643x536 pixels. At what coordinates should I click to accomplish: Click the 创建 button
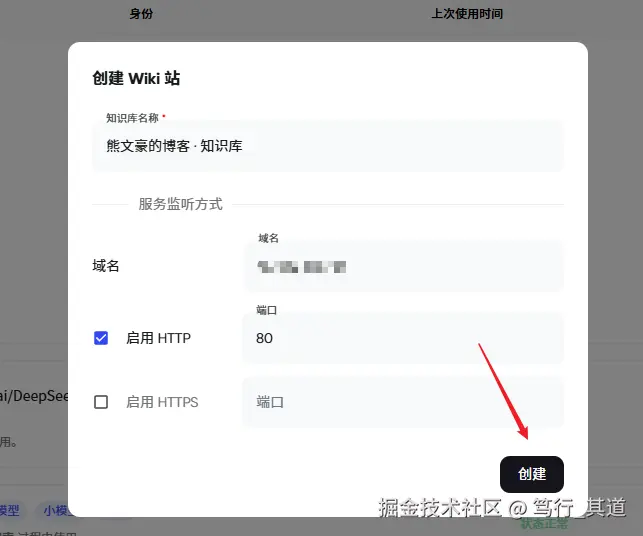point(531,474)
